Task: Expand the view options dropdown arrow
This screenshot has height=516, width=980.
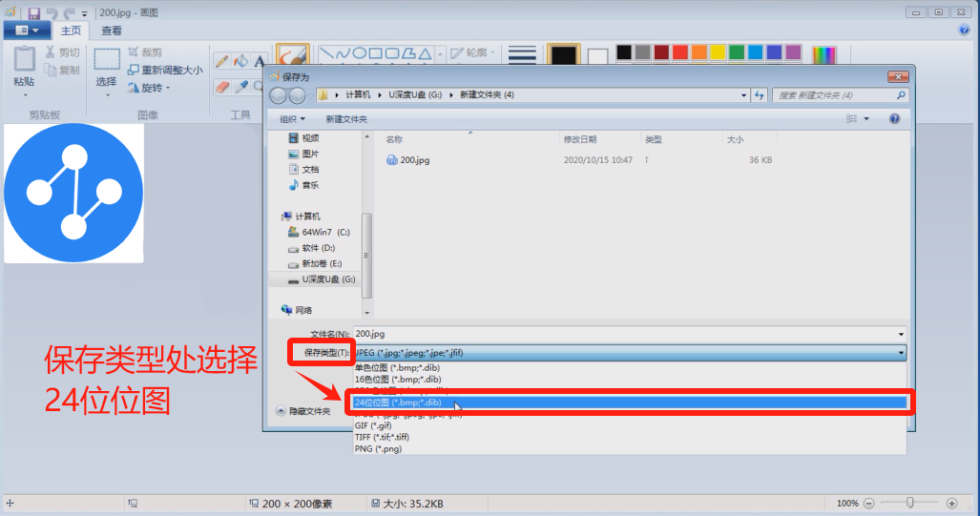Action: 866,119
